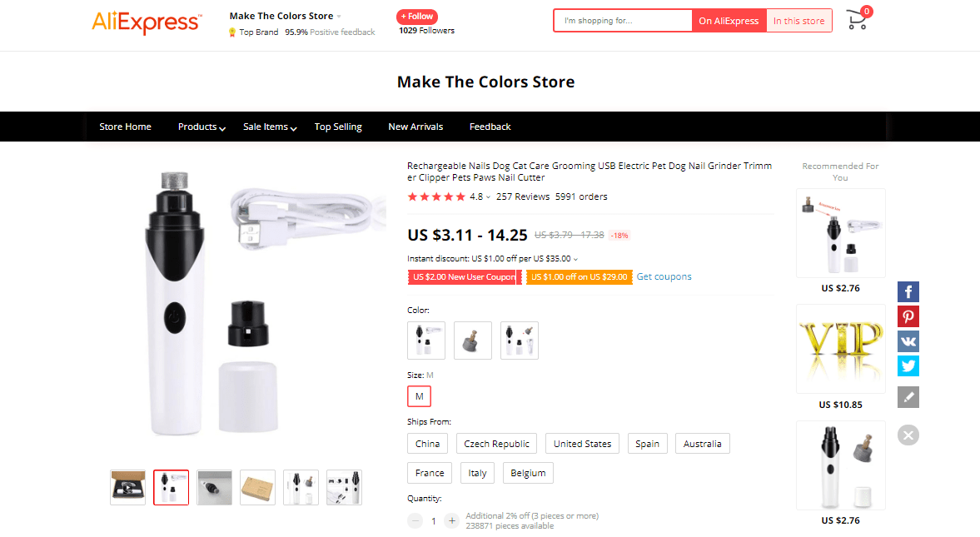Expand the instant discount details arrow
This screenshot has width=980, height=537.
[x=575, y=259]
